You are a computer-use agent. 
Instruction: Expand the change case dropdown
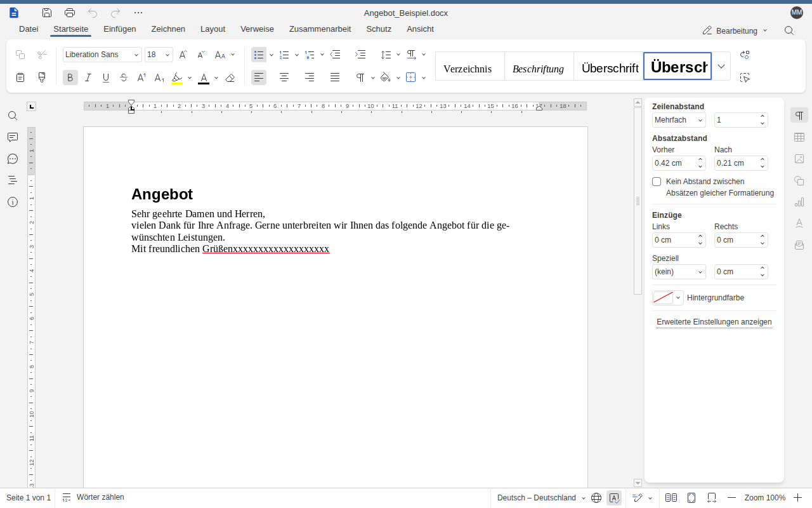point(233,55)
